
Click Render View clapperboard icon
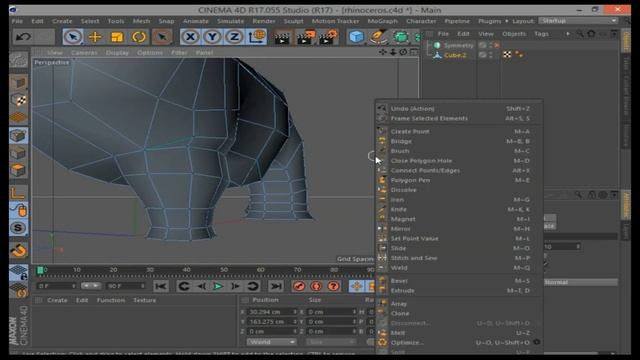pyautogui.click(x=282, y=37)
